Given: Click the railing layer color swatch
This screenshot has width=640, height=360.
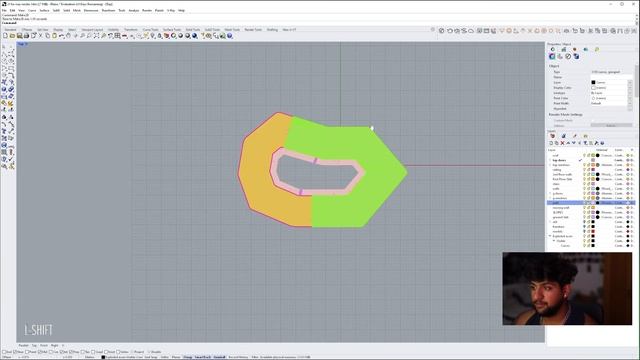Looking at the screenshot, I should [x=593, y=170].
